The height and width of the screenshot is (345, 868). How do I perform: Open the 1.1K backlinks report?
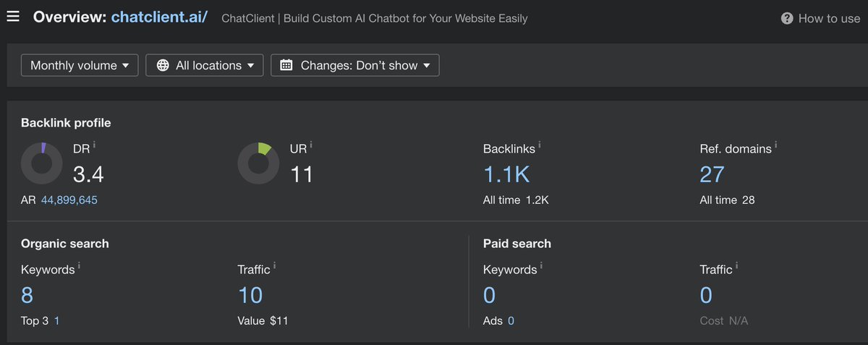point(507,174)
